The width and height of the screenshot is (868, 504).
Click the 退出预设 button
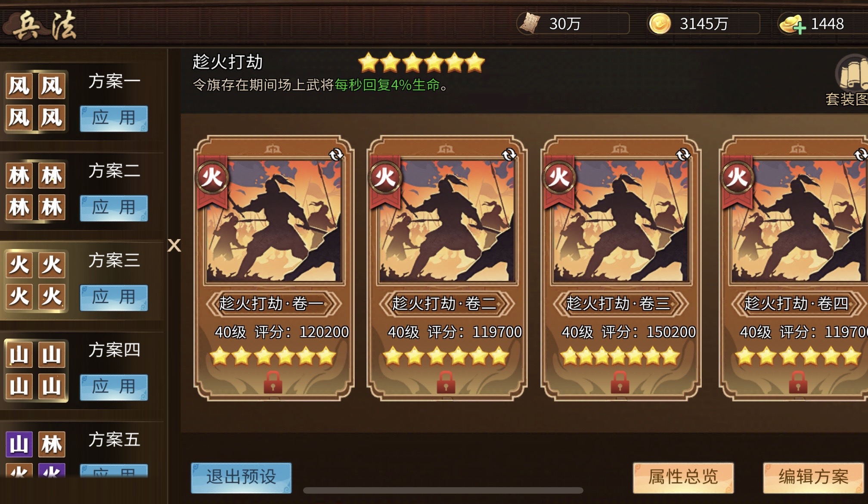tap(241, 477)
